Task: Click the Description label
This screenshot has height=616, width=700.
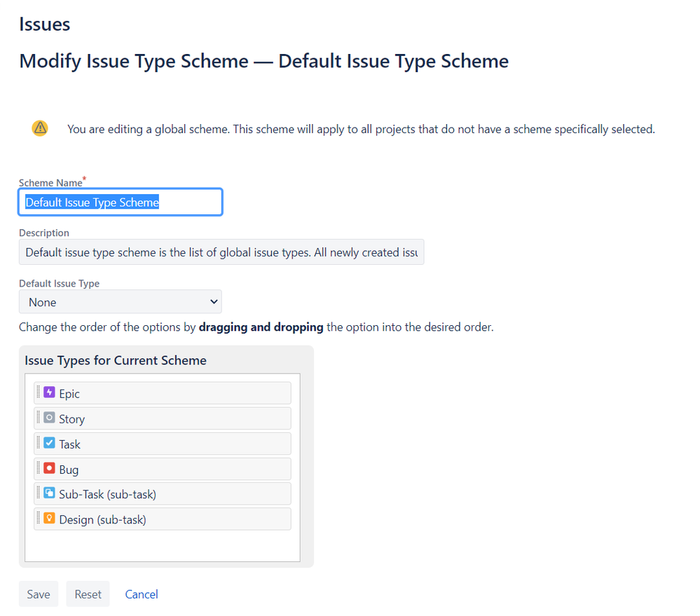Action: [x=43, y=233]
